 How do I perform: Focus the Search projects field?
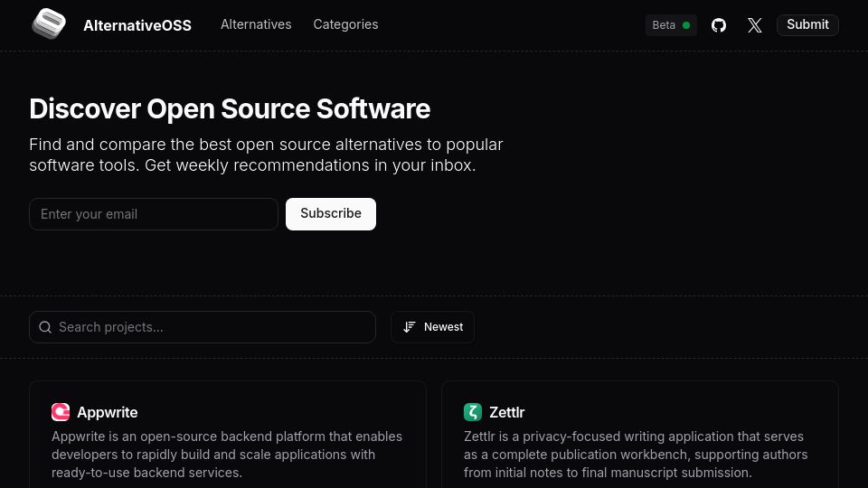click(203, 327)
